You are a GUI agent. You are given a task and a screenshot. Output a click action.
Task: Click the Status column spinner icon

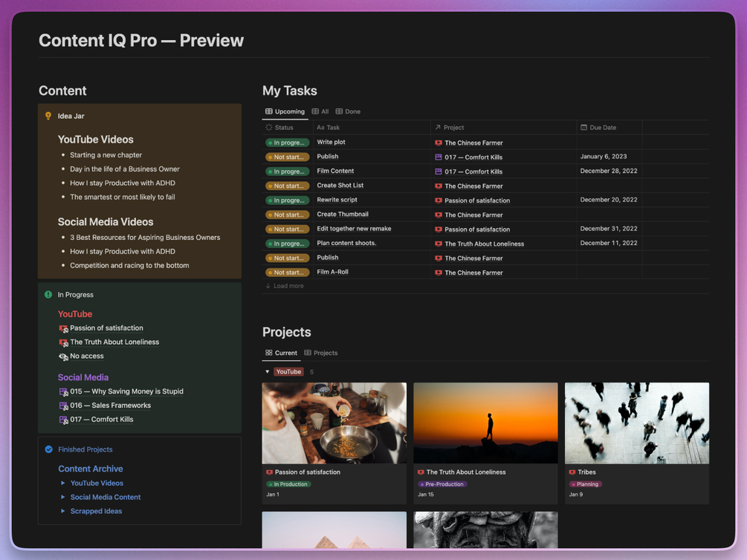pos(268,127)
